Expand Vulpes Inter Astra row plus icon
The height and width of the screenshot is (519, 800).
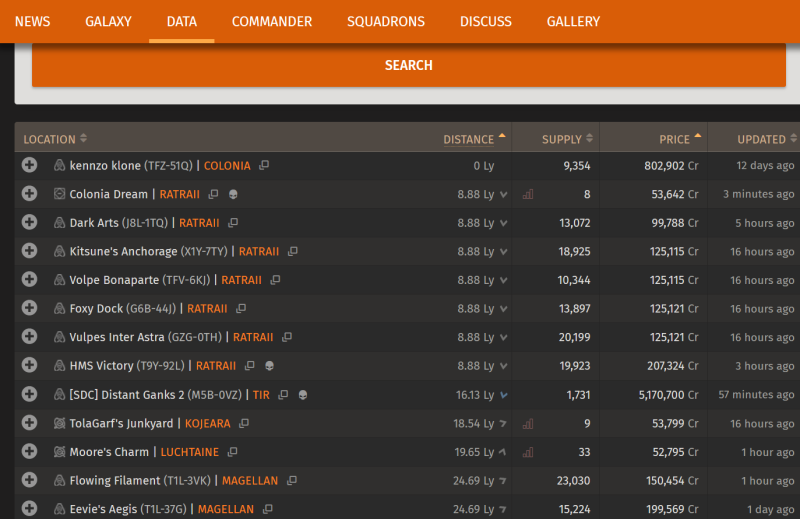(x=29, y=336)
